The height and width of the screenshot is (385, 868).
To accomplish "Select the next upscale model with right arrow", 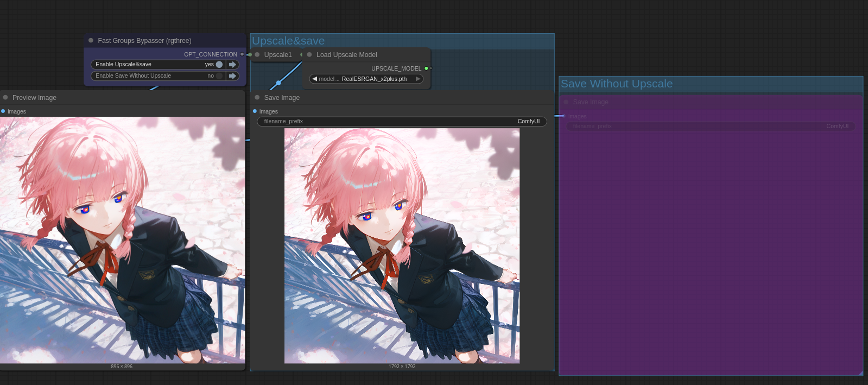I will tap(418, 79).
